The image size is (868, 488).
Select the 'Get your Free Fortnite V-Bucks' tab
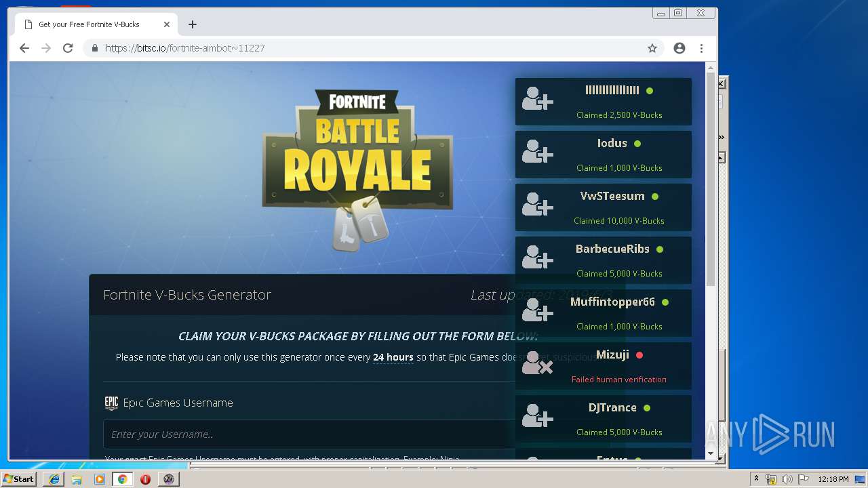(97, 24)
